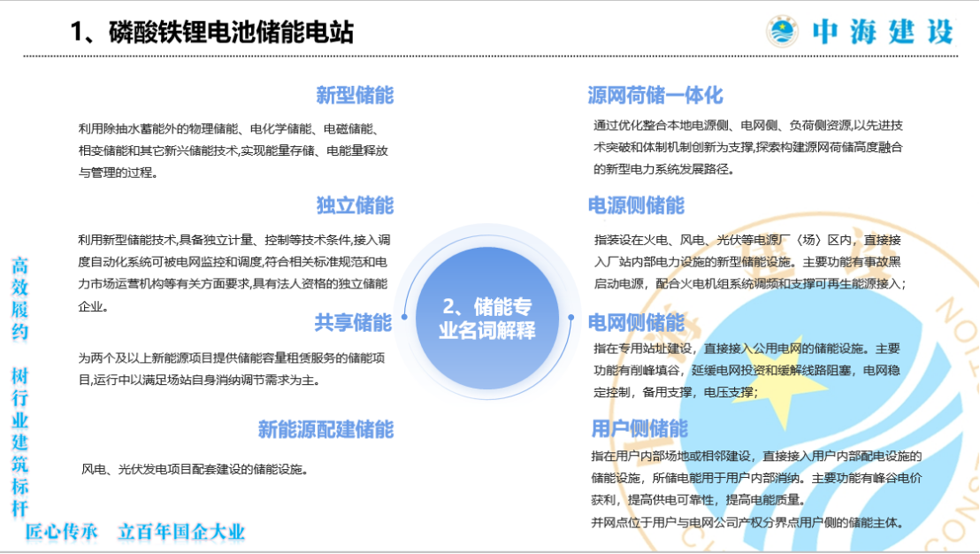Click the paragraph starting 指在用户内部场地或相邻建设
Viewport: 980px width, 554px height.
click(756, 478)
